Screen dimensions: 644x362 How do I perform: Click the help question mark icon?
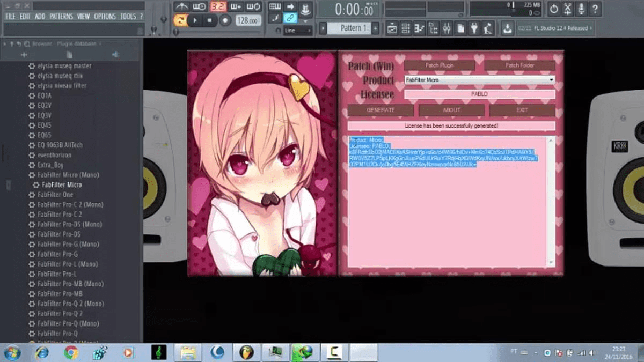tap(595, 9)
